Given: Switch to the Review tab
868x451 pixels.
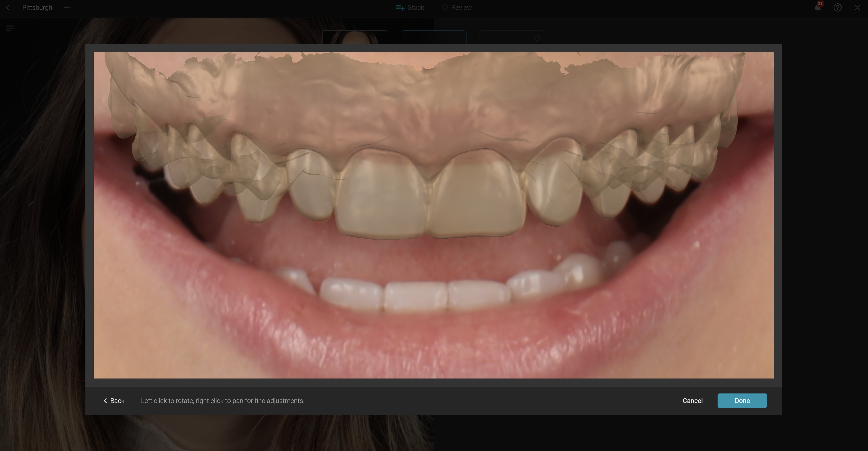Looking at the screenshot, I should [461, 7].
